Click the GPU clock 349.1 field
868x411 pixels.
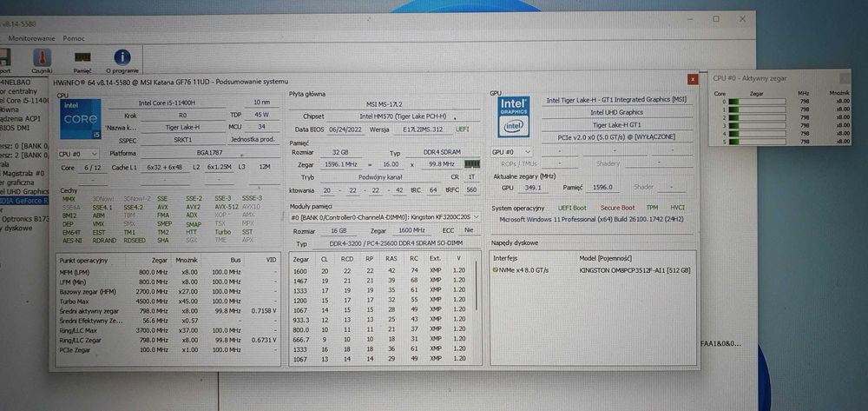coord(531,187)
